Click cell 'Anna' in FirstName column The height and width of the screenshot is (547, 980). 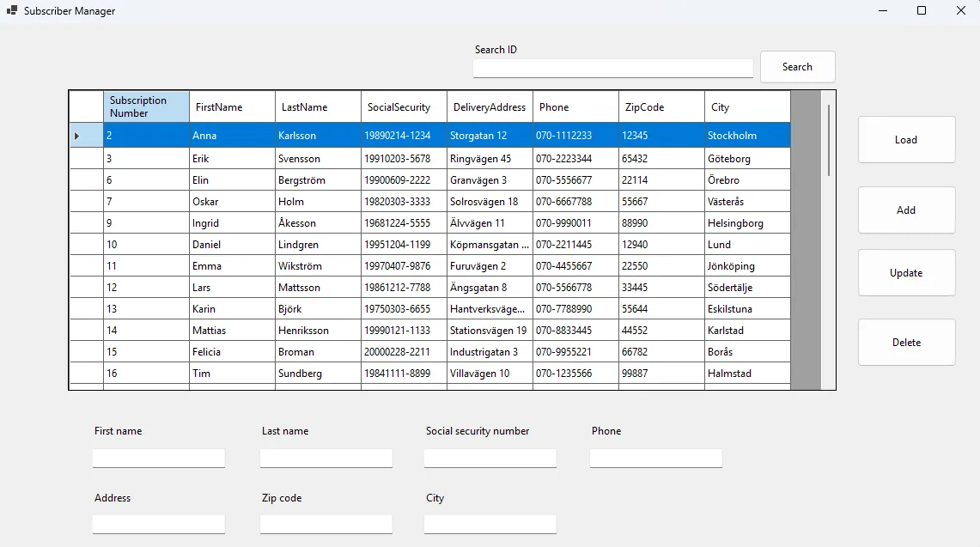(x=232, y=136)
